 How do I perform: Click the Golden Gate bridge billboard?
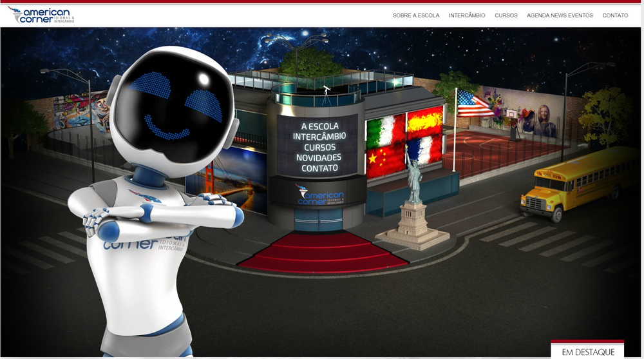point(226,181)
